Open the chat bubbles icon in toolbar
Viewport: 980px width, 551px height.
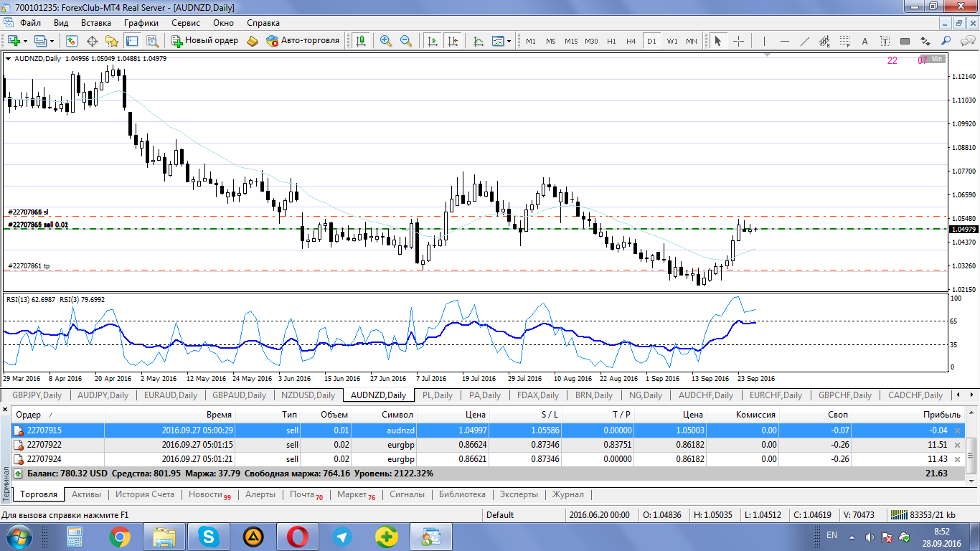pos(966,41)
